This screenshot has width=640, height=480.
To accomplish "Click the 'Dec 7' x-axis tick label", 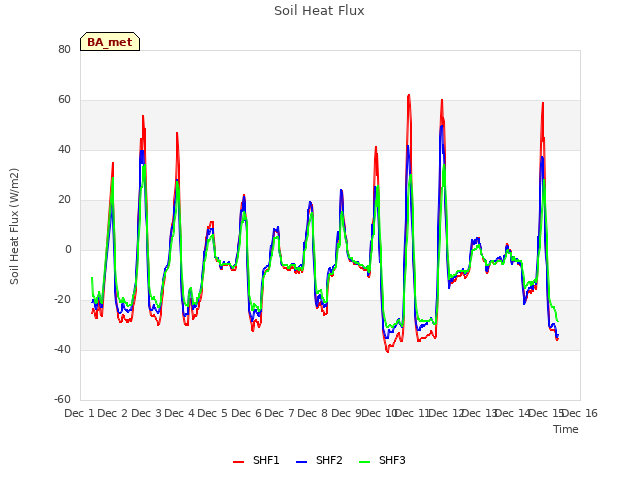I will tap(279, 413).
